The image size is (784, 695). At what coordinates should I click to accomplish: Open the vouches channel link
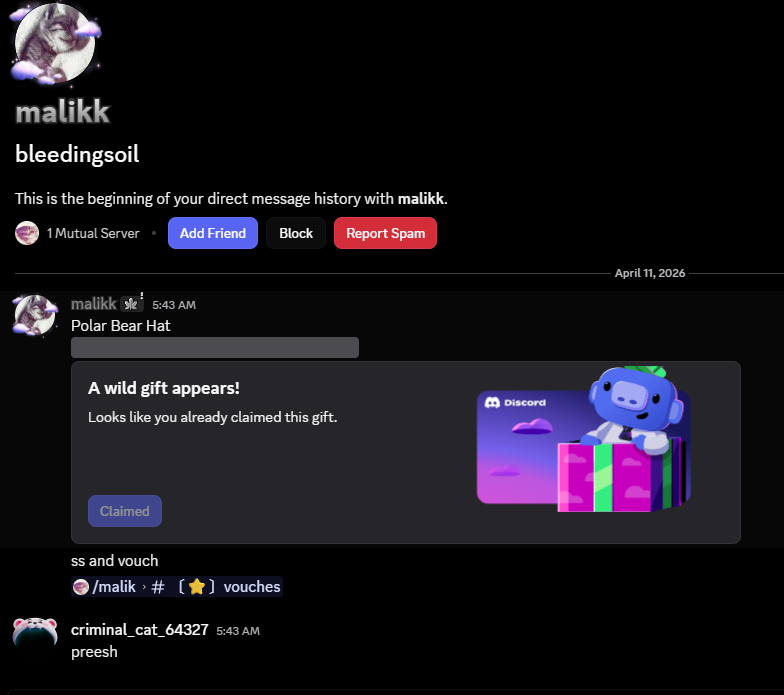tap(176, 586)
